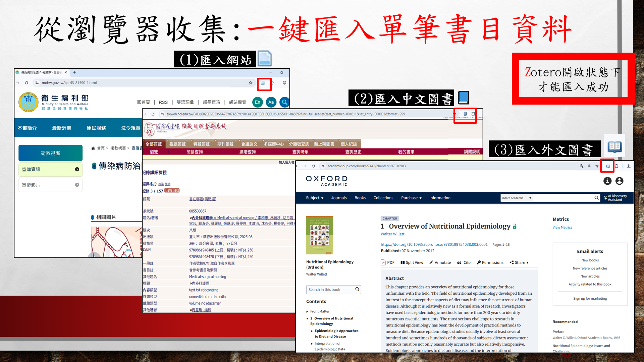
Task: Open Oxford Academic info circle icon
Action: coord(607,181)
